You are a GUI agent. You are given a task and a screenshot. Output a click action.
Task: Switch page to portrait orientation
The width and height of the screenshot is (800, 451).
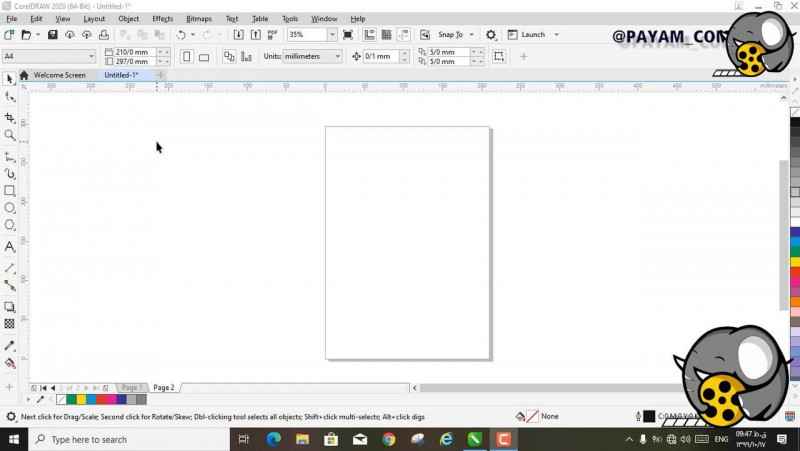[x=186, y=57]
